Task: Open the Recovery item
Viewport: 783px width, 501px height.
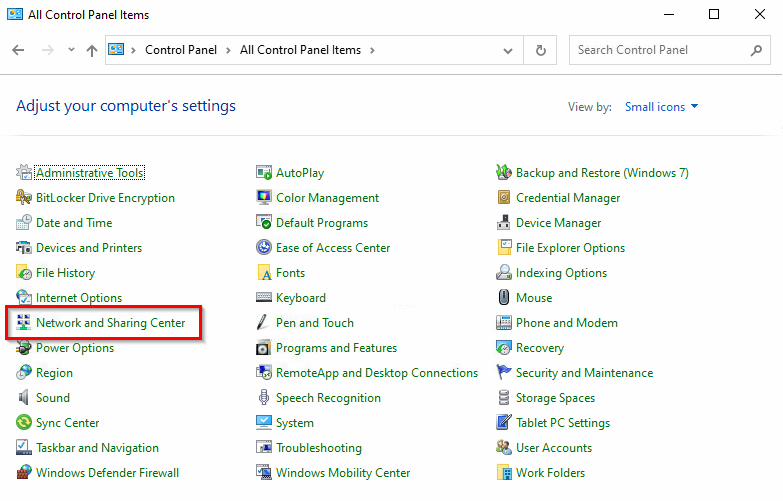Action: coord(540,348)
